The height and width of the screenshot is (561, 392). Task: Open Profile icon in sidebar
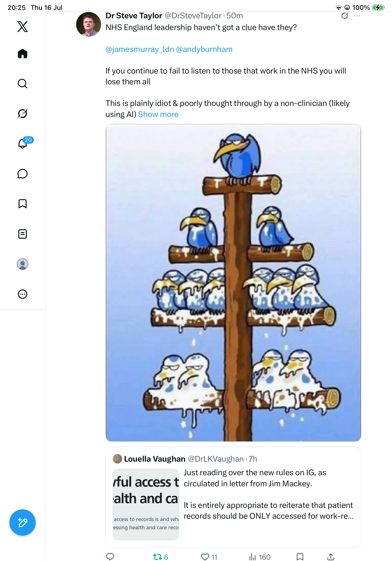coord(23,264)
